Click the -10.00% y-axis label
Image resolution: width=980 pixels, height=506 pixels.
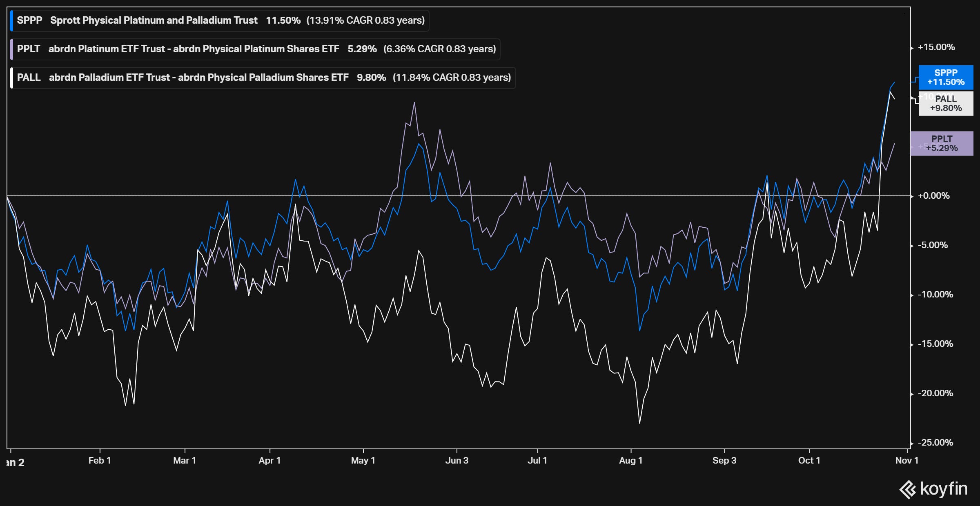click(935, 295)
